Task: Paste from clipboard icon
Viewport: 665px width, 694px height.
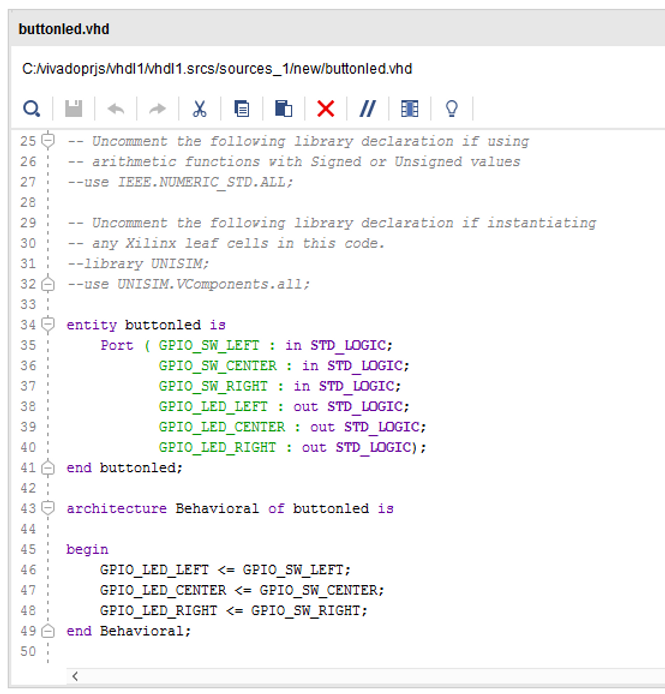Action: pyautogui.click(x=283, y=109)
